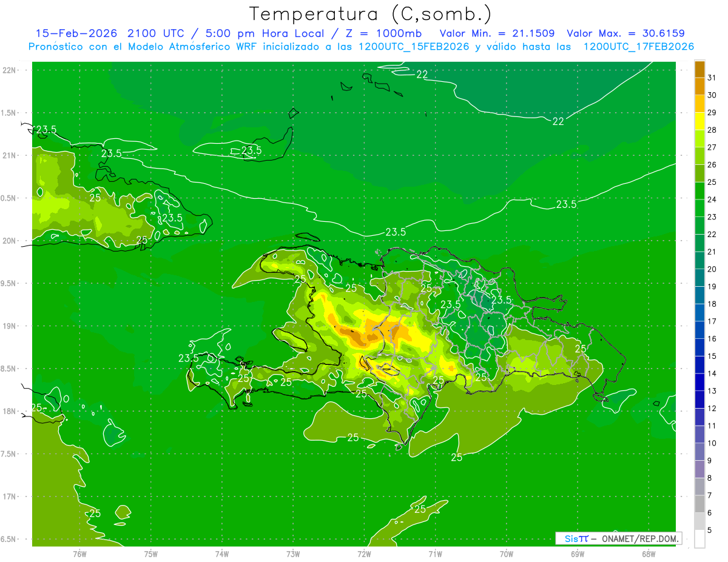
Task: Click "Valor Min. = 21.1509" value
Action: [x=497, y=33]
